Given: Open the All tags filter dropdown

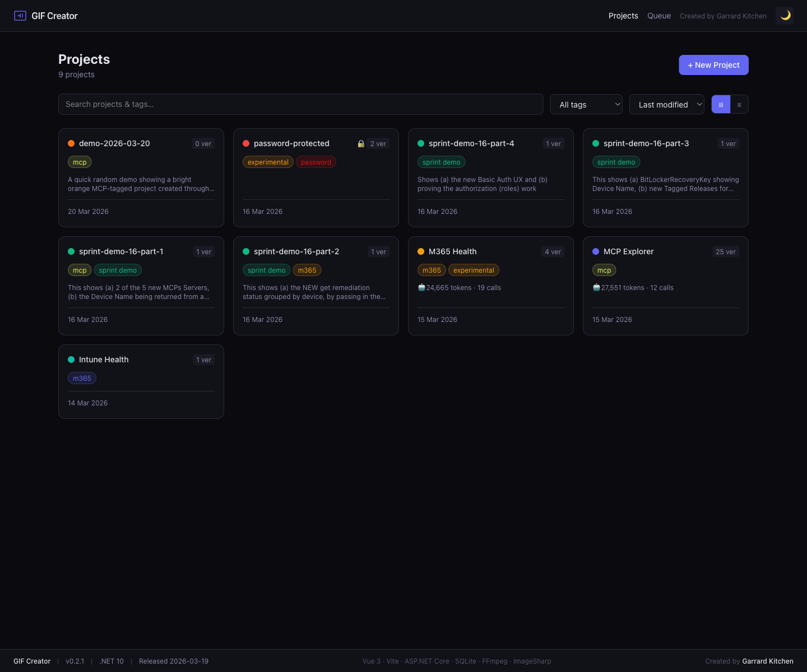Looking at the screenshot, I should [586, 104].
